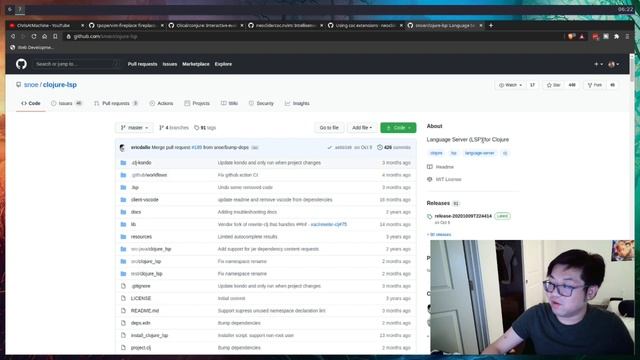Open the GitHub octocat home logo
Image resolution: width=640 pixels, height=360 pixels.
[x=21, y=64]
